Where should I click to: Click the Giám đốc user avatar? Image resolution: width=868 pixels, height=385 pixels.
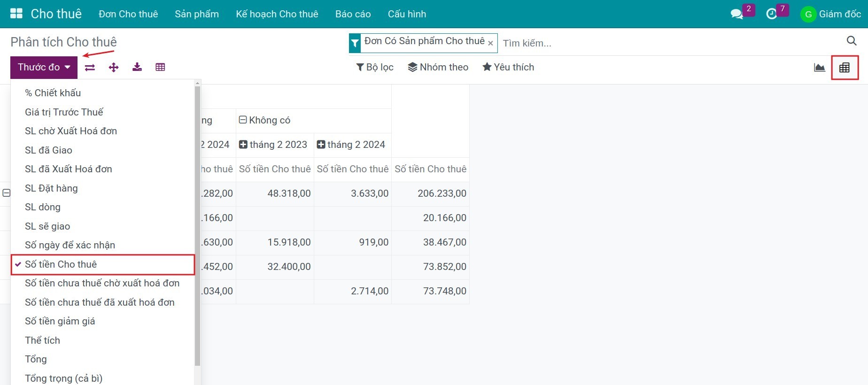coord(808,14)
